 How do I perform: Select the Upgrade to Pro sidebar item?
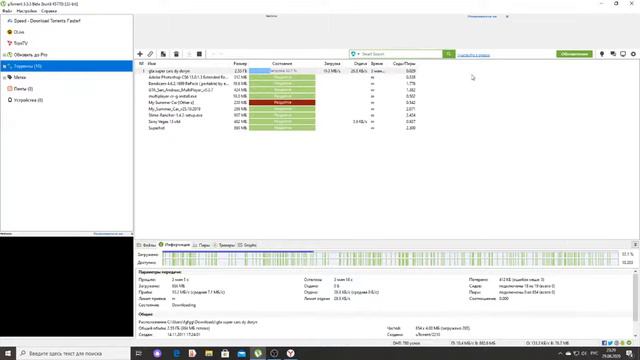(30, 55)
